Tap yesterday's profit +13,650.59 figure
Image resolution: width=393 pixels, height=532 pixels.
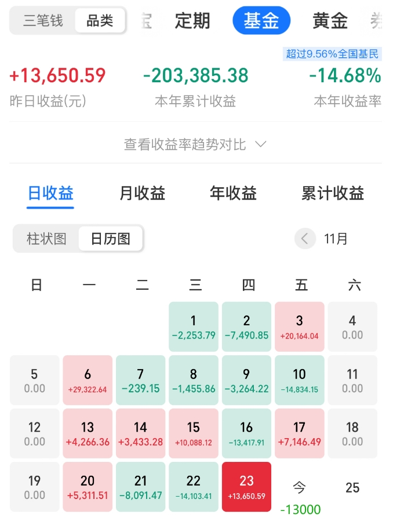tap(58, 75)
